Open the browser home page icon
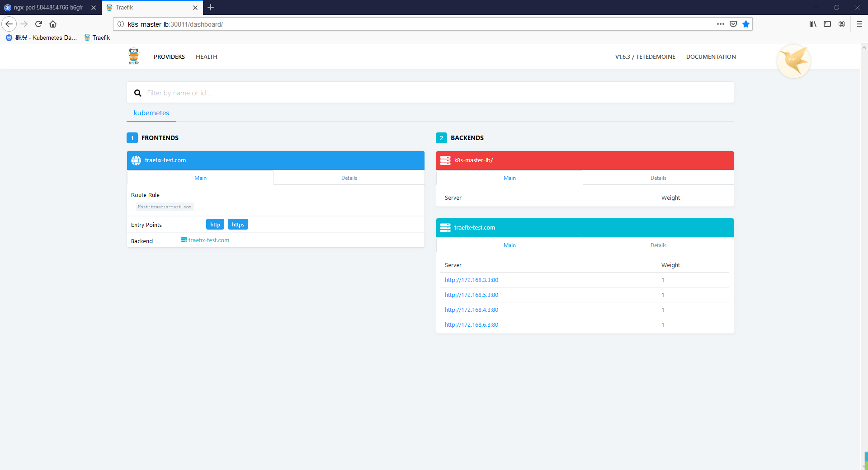 pos(53,24)
